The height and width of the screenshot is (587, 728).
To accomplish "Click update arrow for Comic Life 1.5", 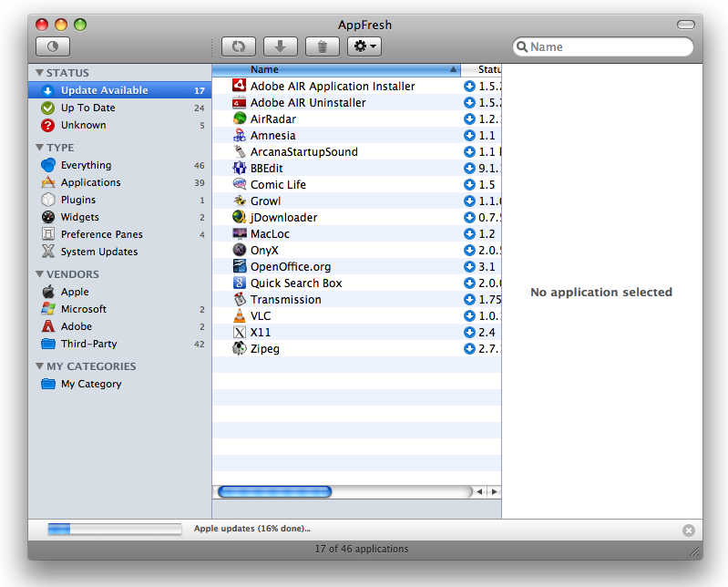I will pyautogui.click(x=469, y=184).
